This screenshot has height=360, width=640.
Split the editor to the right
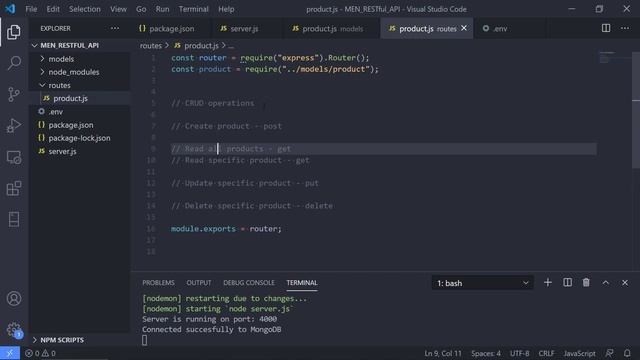coord(606,28)
